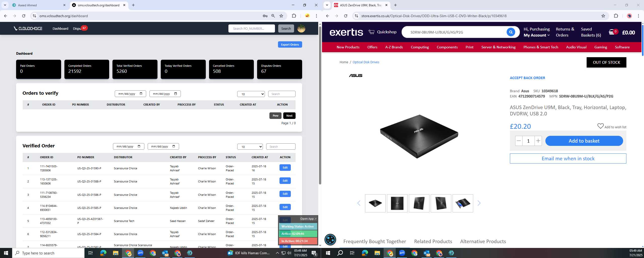Show hidden system tray icons chevron
This screenshot has height=258, width=644.
[x=277, y=253]
